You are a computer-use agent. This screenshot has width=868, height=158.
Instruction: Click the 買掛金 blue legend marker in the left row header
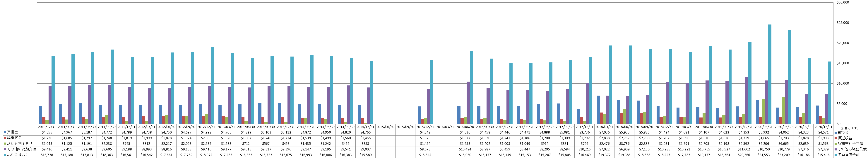[5, 132]
